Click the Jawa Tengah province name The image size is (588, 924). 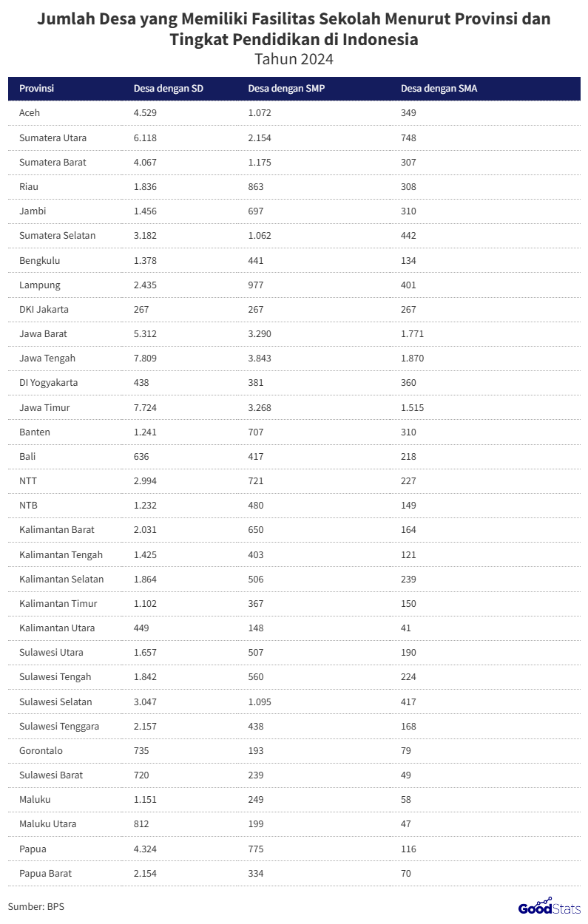(x=47, y=359)
